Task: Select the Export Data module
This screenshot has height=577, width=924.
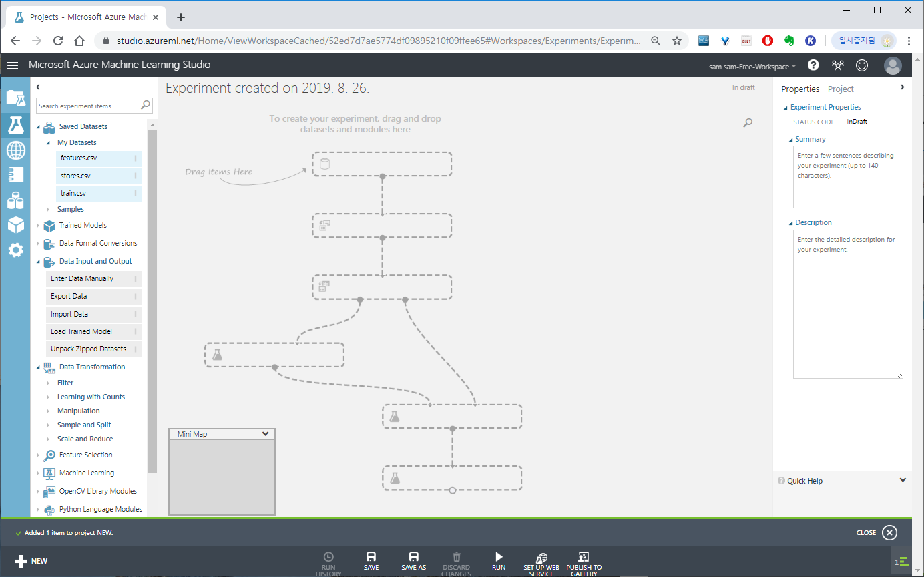Action: (x=94, y=296)
